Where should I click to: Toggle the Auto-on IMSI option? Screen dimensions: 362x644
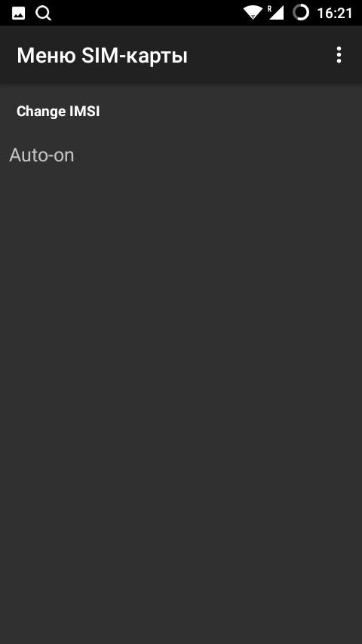[x=181, y=155]
